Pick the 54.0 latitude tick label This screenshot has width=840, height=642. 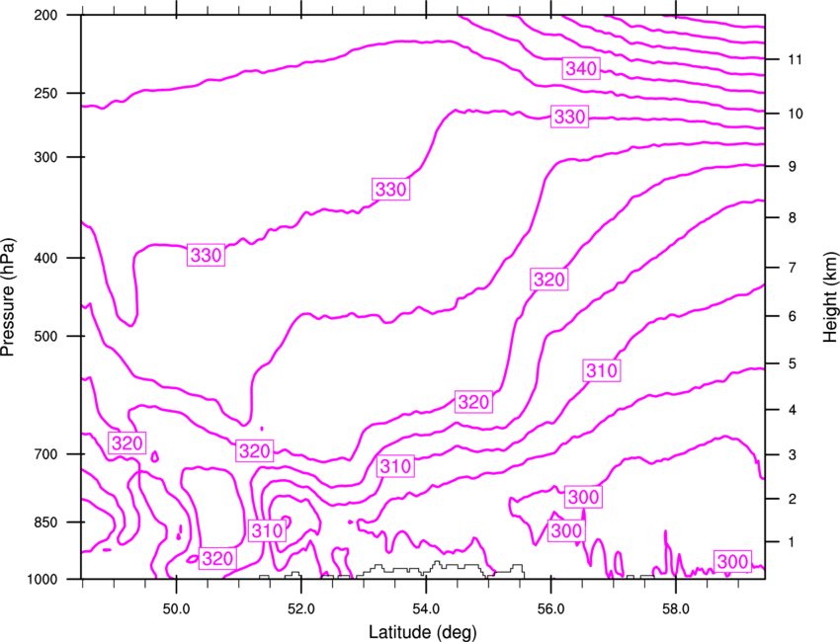pos(426,609)
